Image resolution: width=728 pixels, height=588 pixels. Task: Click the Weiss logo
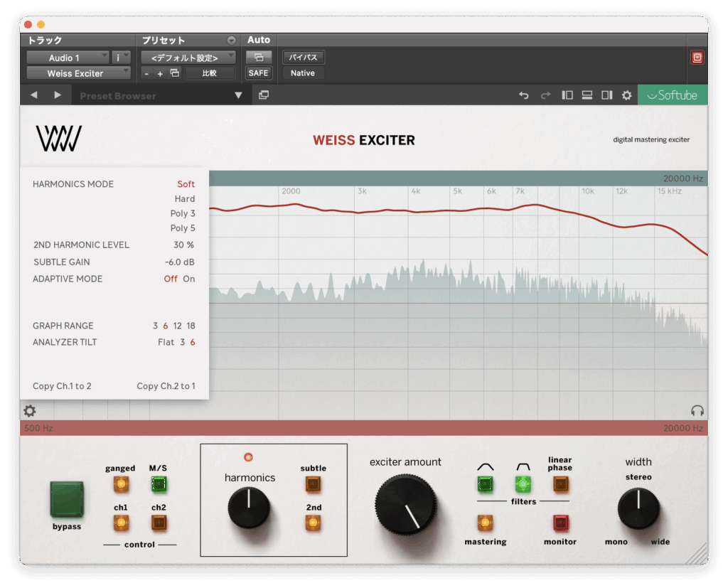pyautogui.click(x=59, y=139)
